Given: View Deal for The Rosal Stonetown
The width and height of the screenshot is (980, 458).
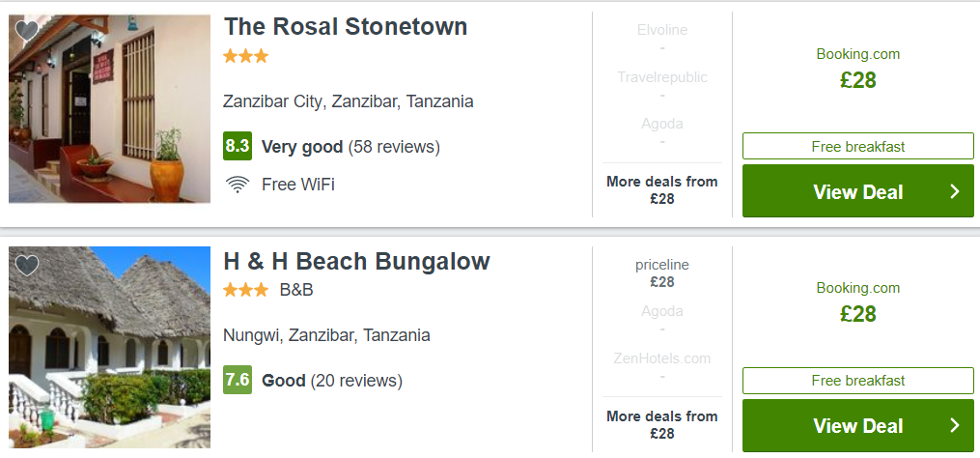Looking at the screenshot, I should click(x=858, y=191).
